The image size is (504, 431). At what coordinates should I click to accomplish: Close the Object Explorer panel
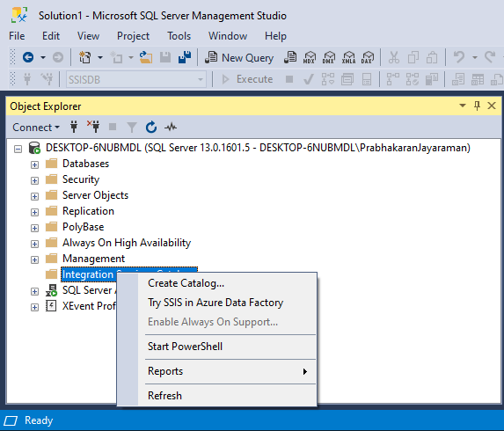coord(492,106)
